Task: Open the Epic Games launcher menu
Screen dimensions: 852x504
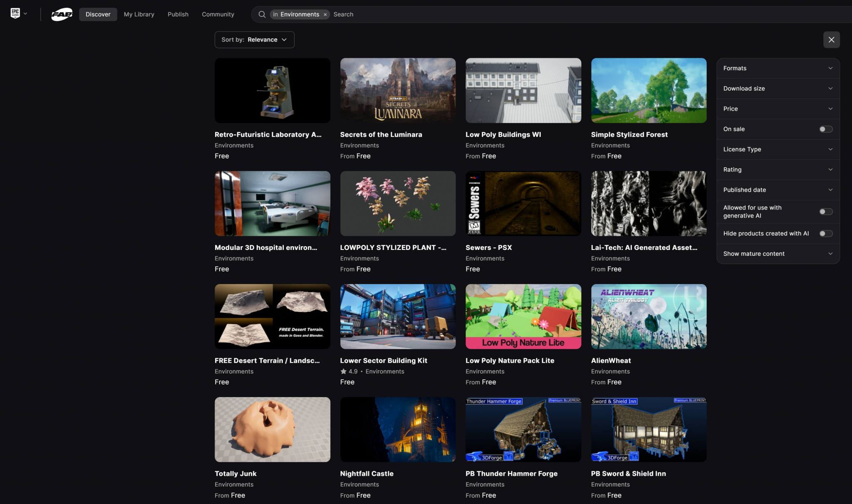Action: (x=15, y=12)
